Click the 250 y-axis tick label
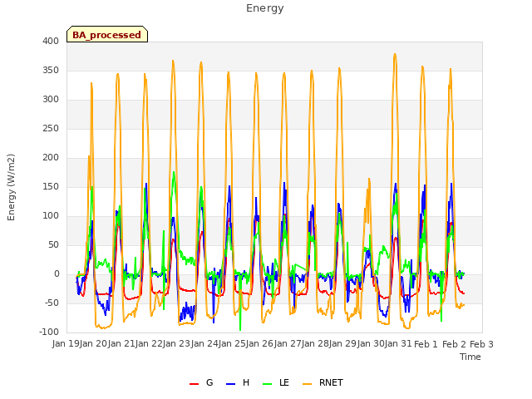Viewport: 532px width, 399px height. coord(51,129)
